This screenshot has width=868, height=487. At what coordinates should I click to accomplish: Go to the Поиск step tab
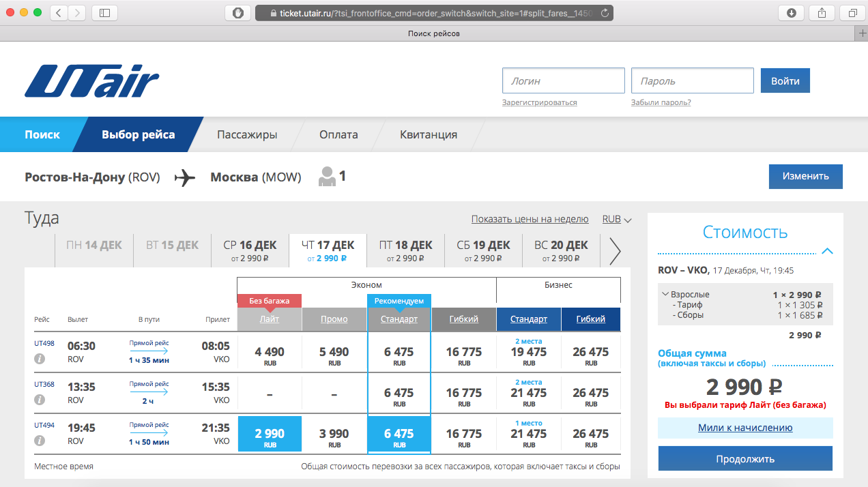pos(42,134)
